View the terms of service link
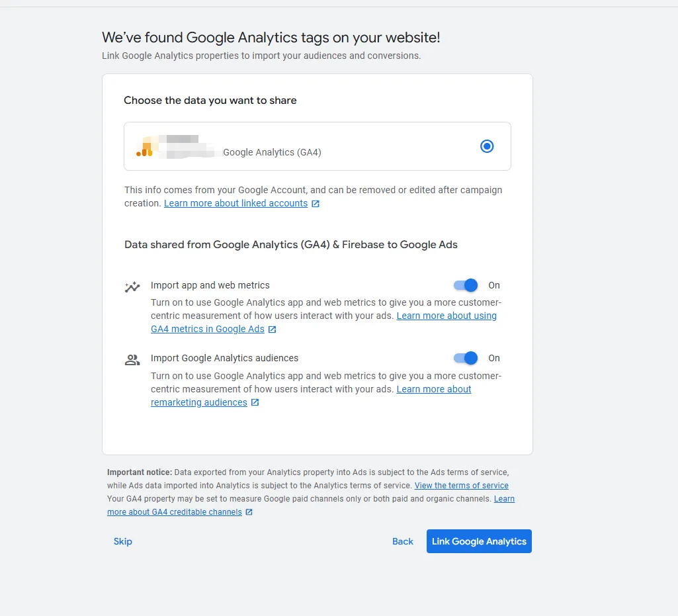Image resolution: width=678 pixels, height=616 pixels. (x=461, y=486)
